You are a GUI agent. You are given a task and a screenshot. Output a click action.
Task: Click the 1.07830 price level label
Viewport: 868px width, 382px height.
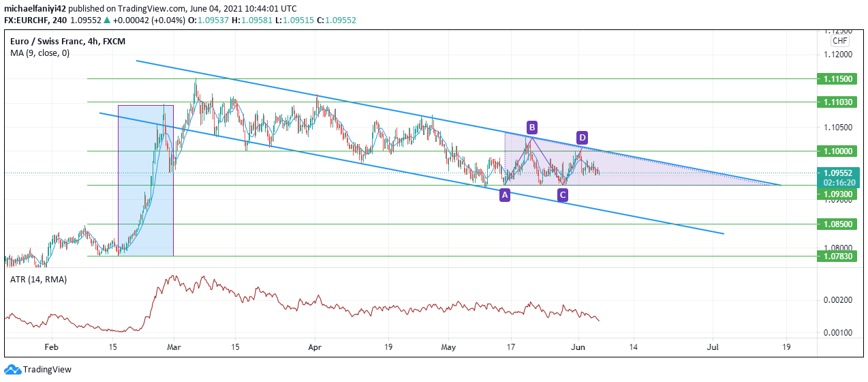pyautogui.click(x=838, y=256)
